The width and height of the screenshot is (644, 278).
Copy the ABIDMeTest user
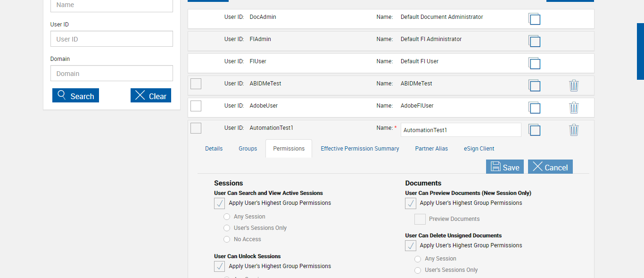point(534,85)
